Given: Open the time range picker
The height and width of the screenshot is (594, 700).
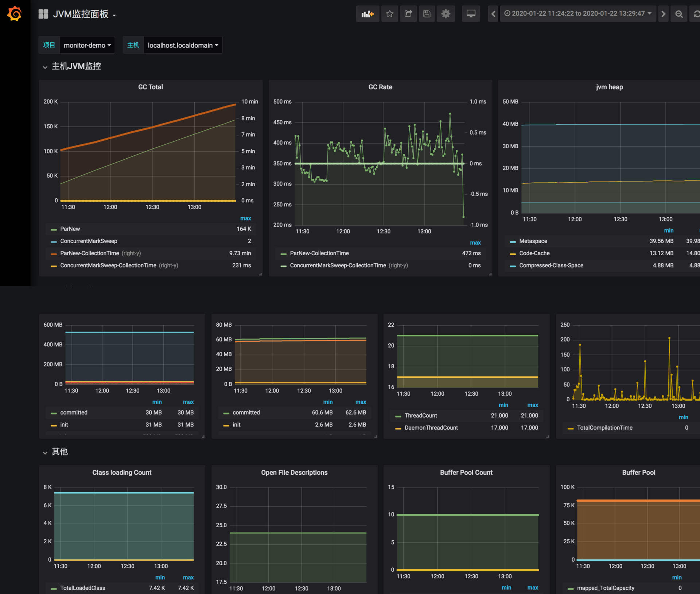Looking at the screenshot, I should coord(577,14).
